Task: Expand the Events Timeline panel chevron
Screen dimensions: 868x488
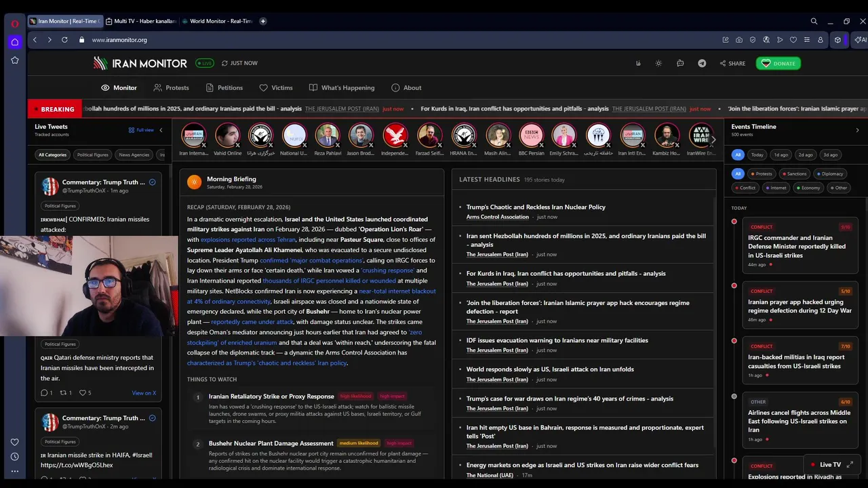Action: click(857, 130)
